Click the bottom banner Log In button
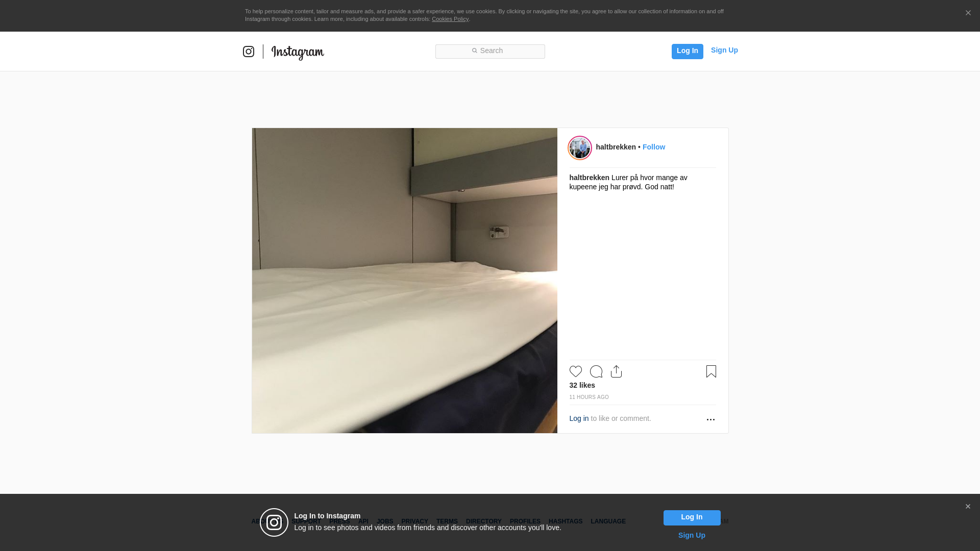Image resolution: width=980 pixels, height=551 pixels. pos(692,517)
